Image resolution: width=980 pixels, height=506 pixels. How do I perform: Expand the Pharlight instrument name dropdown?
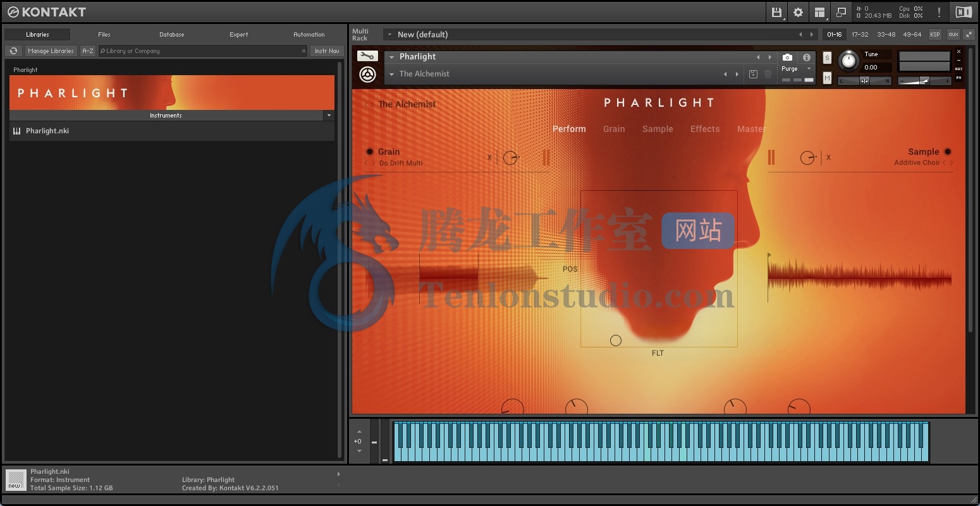[391, 57]
